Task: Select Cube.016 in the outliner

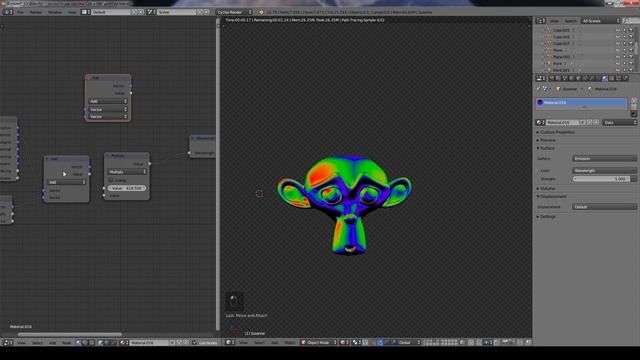Action: pyautogui.click(x=561, y=37)
